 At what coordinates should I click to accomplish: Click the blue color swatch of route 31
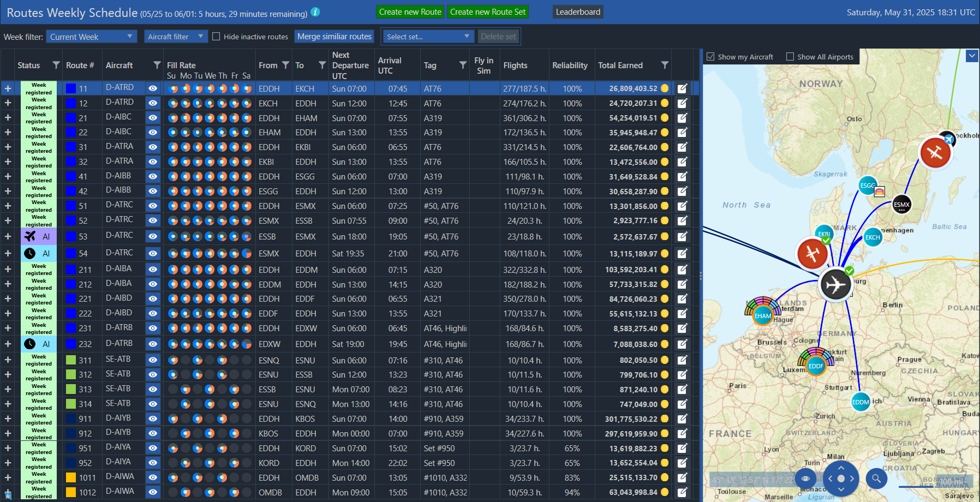(70, 147)
